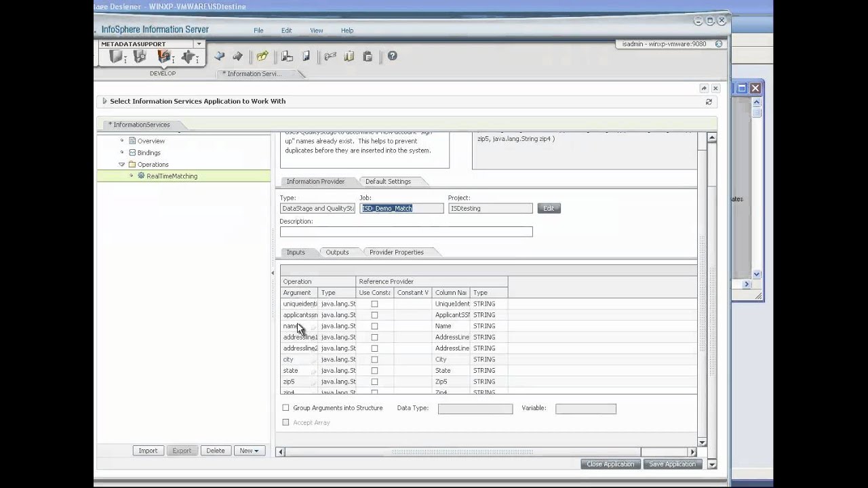Image resolution: width=868 pixels, height=488 pixels.
Task: Click the bottom-right corner down arrow
Action: pos(712,464)
